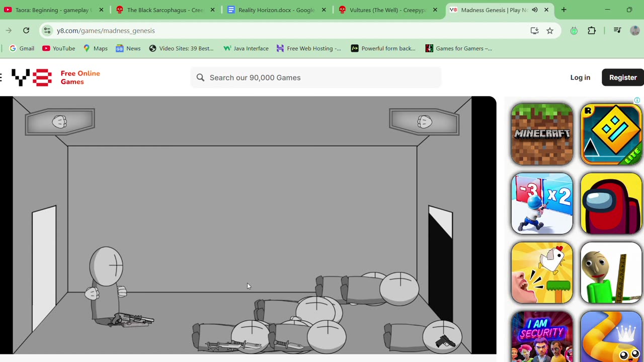The width and height of the screenshot is (644, 362).
Task: Close the Reality Horizon.docx tab
Action: [324, 10]
